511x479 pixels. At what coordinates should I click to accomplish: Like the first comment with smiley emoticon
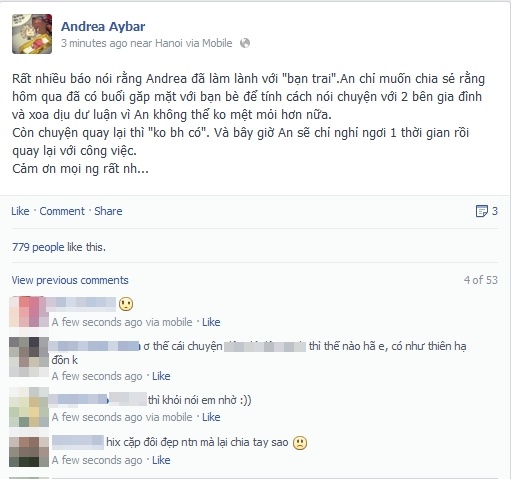click(211, 322)
